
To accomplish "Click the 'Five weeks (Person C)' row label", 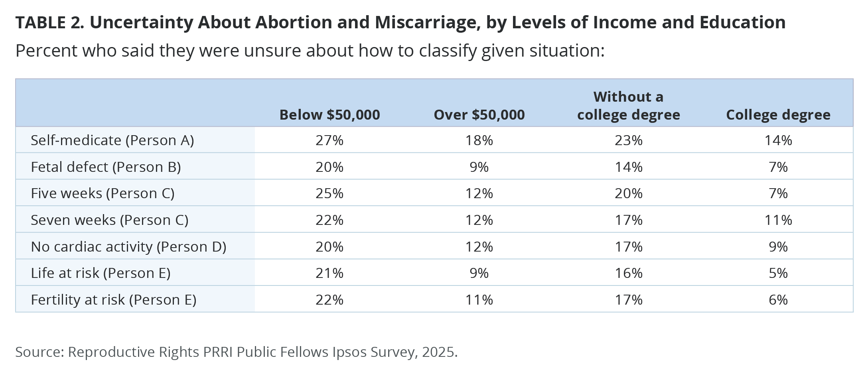I will (103, 193).
